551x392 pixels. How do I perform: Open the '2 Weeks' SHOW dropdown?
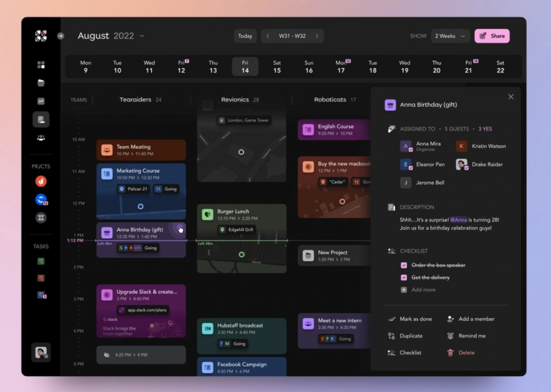[450, 35]
